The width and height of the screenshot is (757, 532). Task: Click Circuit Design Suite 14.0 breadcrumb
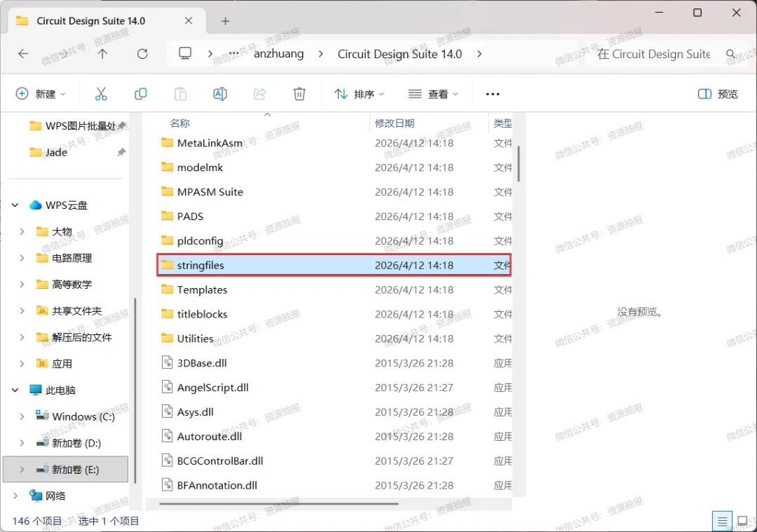[400, 53]
